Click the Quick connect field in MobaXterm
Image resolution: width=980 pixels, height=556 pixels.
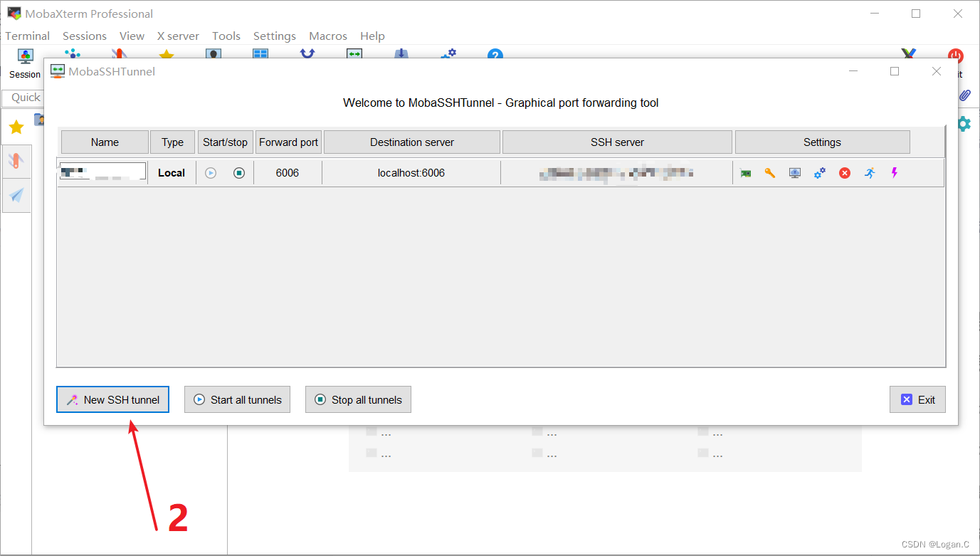[21, 98]
